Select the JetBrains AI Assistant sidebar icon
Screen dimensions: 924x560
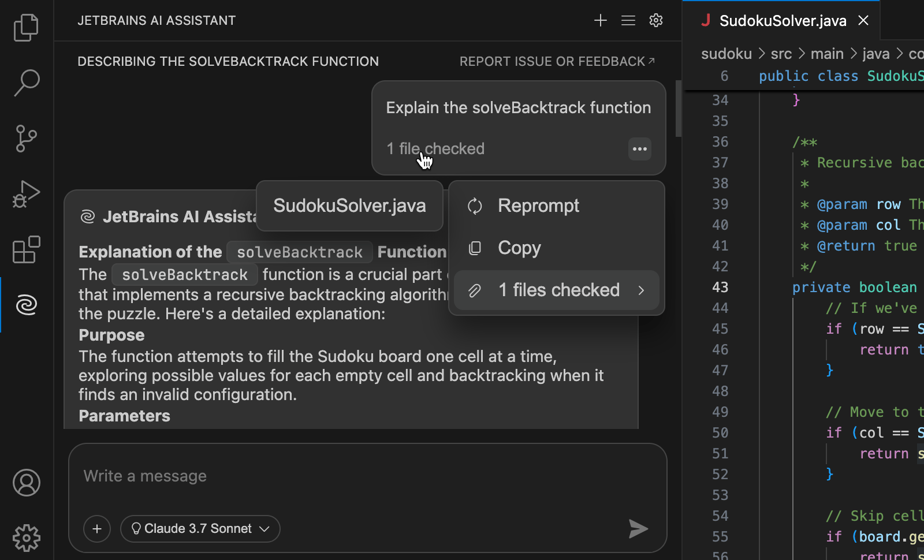[26, 305]
